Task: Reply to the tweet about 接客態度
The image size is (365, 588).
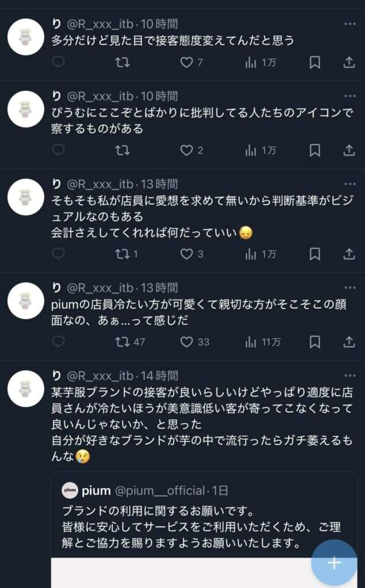Action: tap(56, 63)
